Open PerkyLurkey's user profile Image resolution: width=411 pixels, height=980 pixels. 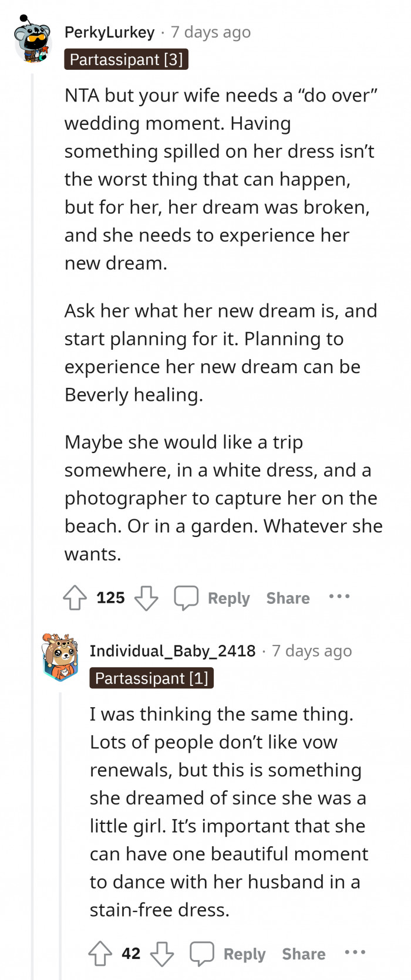[x=110, y=32]
